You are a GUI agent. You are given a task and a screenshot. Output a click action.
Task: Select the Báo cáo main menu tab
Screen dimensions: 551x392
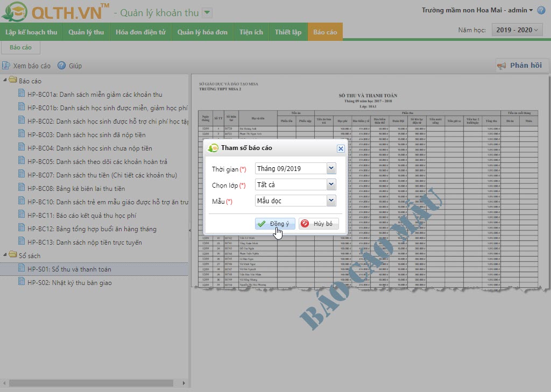click(x=325, y=32)
